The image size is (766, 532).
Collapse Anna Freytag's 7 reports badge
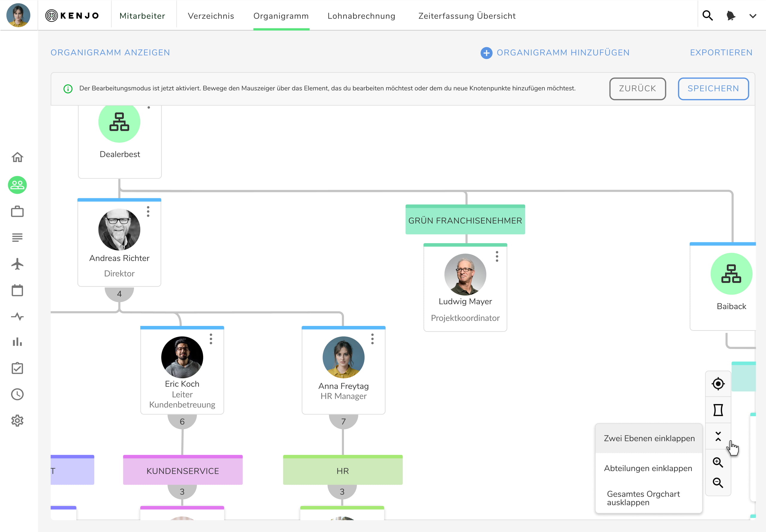coord(343,422)
